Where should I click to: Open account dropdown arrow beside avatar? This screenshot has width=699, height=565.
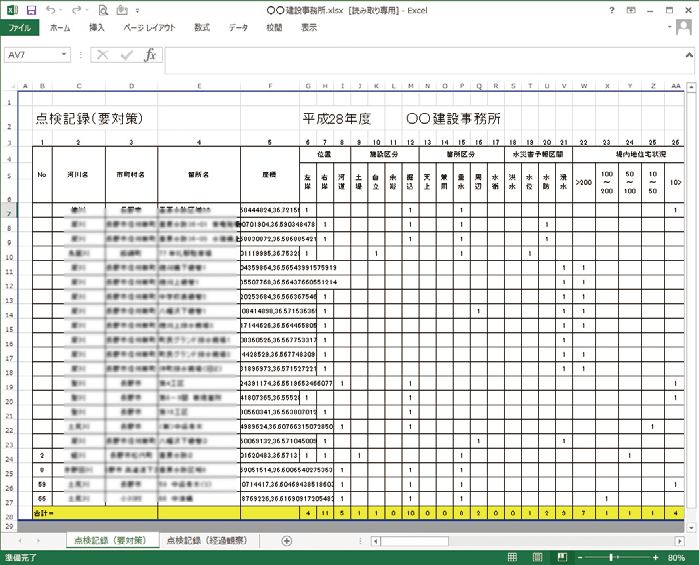[669, 27]
